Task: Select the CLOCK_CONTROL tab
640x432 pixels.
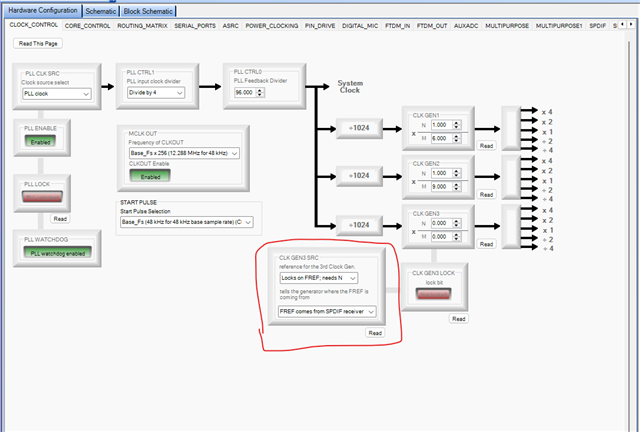Action: (33, 25)
